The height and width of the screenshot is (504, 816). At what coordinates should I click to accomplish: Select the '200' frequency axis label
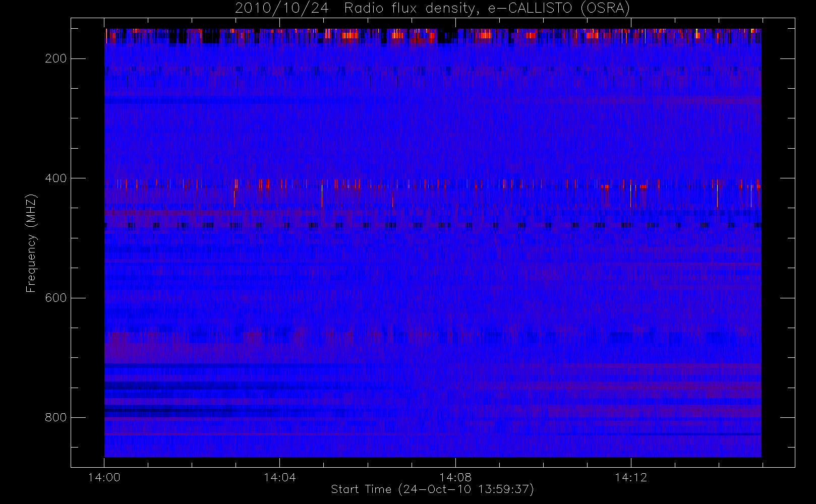pos(55,59)
